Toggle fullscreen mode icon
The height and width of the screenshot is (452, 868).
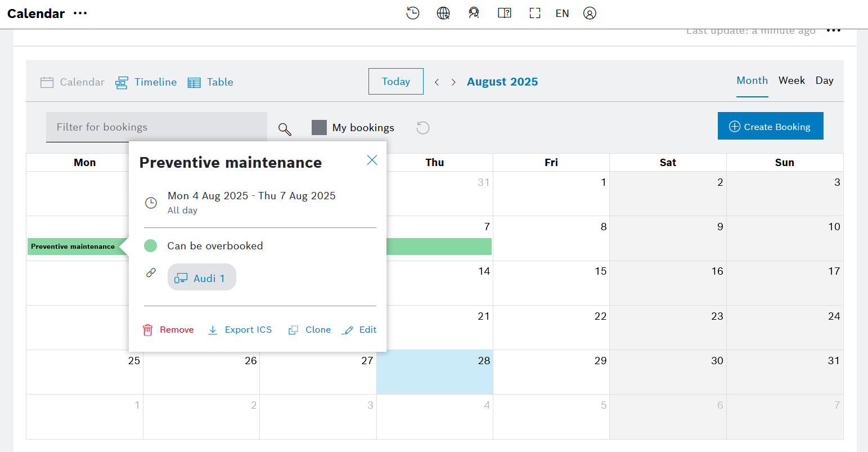click(x=534, y=13)
